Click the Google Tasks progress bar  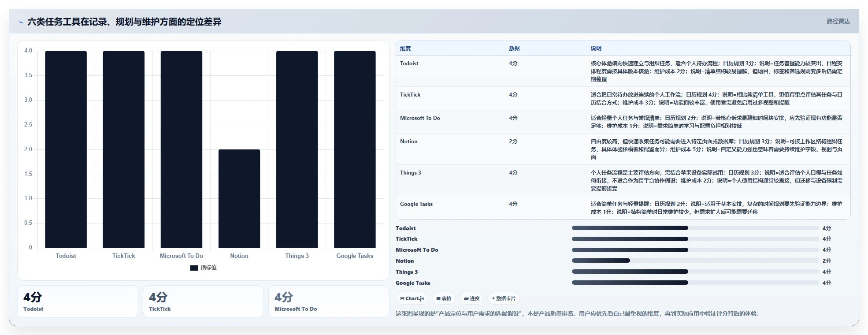(x=695, y=283)
